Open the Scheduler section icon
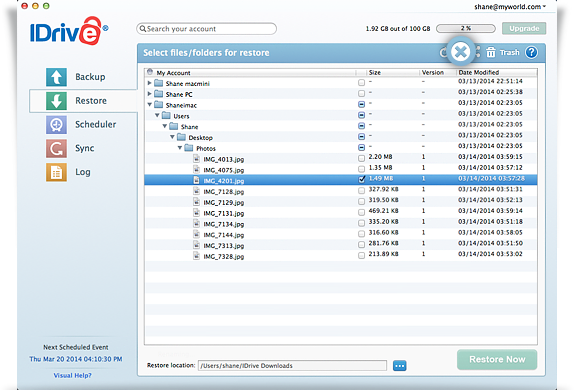Screen dimensions: 574x390 click(56, 125)
